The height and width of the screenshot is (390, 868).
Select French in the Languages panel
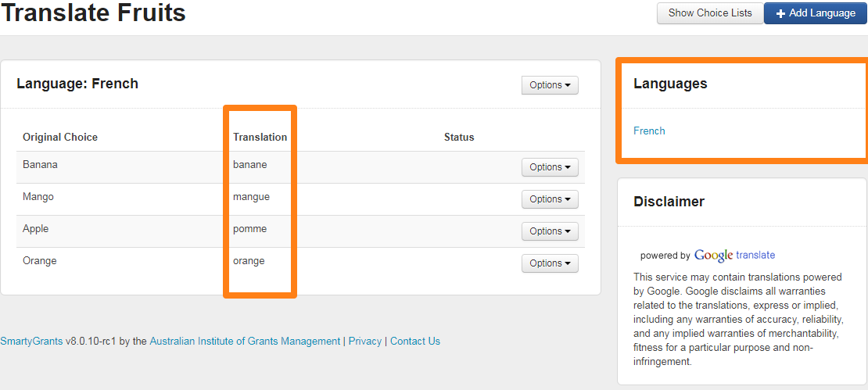pyautogui.click(x=649, y=131)
